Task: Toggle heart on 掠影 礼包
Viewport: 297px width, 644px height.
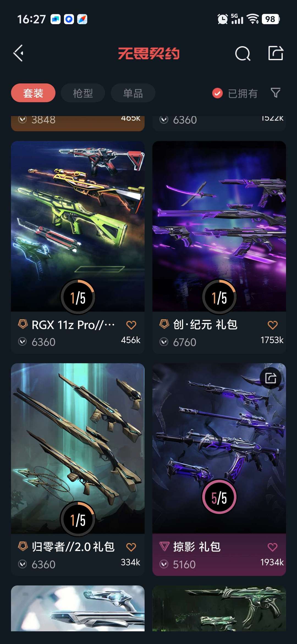Action: click(x=273, y=547)
